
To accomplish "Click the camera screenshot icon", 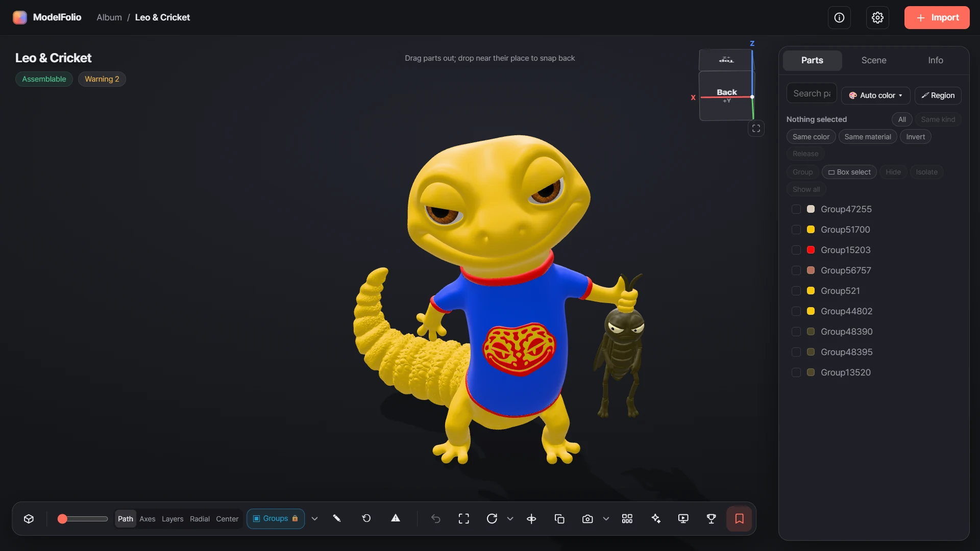I will point(587,518).
